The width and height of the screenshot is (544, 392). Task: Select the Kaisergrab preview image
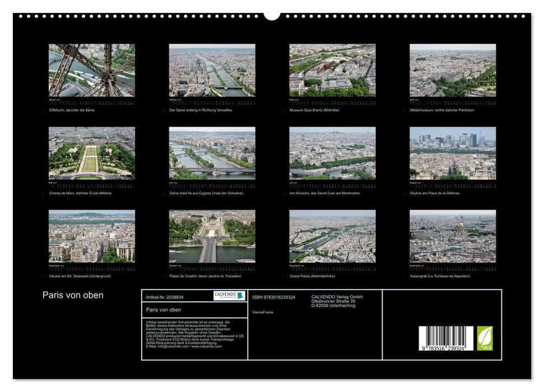(x=453, y=235)
